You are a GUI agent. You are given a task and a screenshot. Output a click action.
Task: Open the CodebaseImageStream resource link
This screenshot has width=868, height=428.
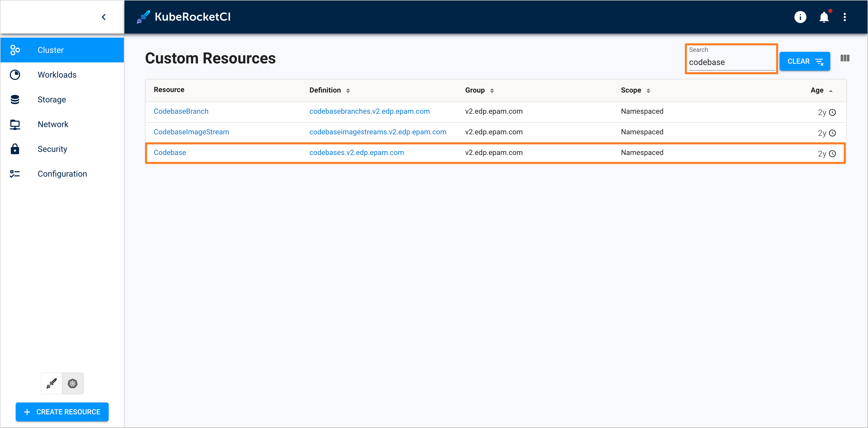(x=191, y=132)
